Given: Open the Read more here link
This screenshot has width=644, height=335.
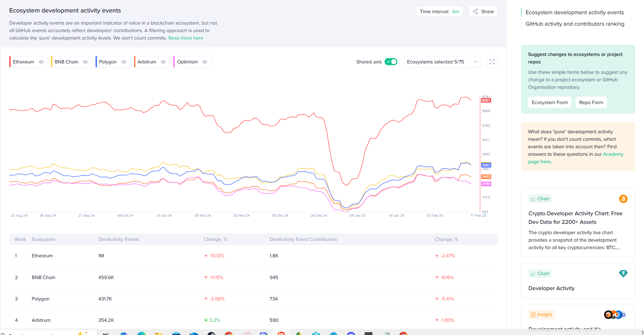Looking at the screenshot, I should pos(186,38).
